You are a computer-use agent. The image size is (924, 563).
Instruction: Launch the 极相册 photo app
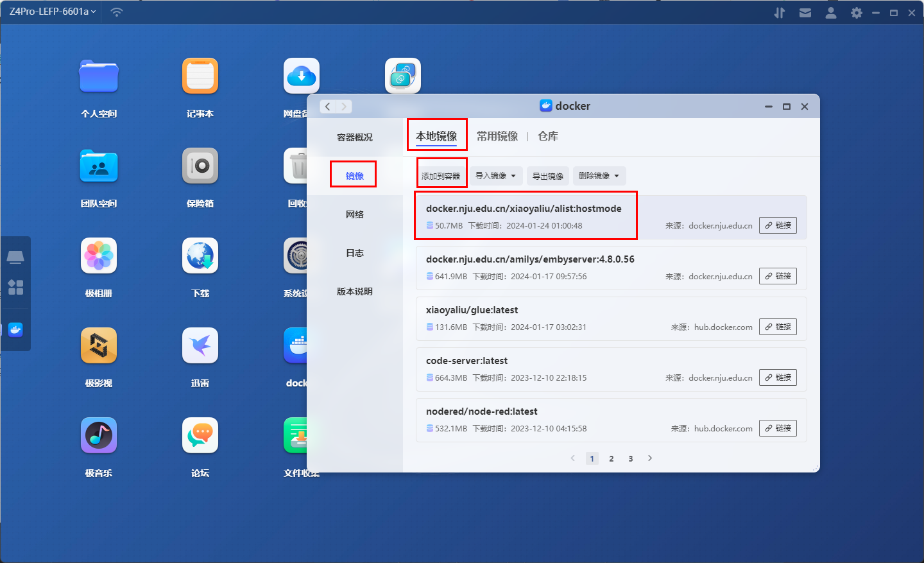(x=99, y=256)
